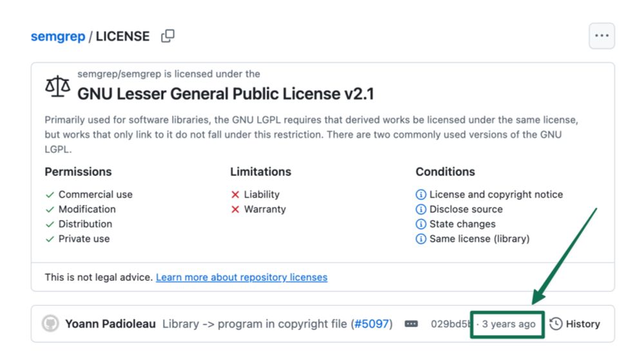The width and height of the screenshot is (644, 363).
Task: Click the license scale icon
Action: tap(57, 86)
